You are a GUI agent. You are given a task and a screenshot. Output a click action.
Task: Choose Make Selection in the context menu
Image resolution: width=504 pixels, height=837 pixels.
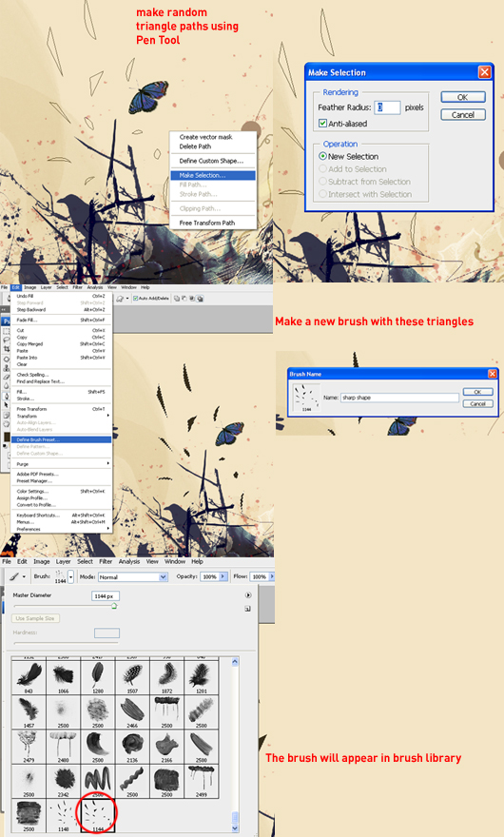click(x=213, y=175)
